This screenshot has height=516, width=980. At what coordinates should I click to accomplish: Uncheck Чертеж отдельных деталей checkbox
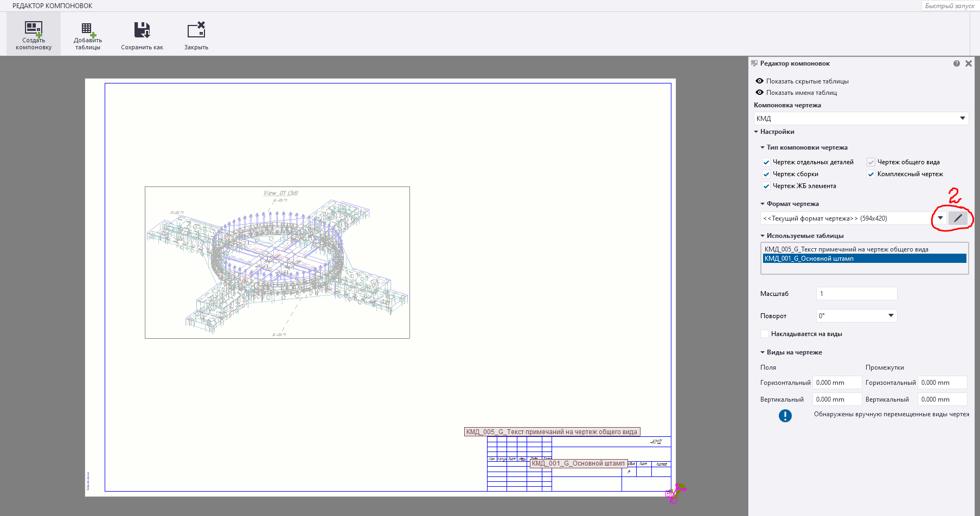click(766, 162)
